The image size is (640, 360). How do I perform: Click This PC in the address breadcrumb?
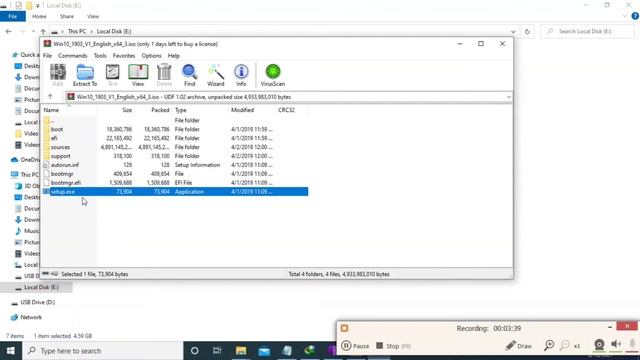77,31
